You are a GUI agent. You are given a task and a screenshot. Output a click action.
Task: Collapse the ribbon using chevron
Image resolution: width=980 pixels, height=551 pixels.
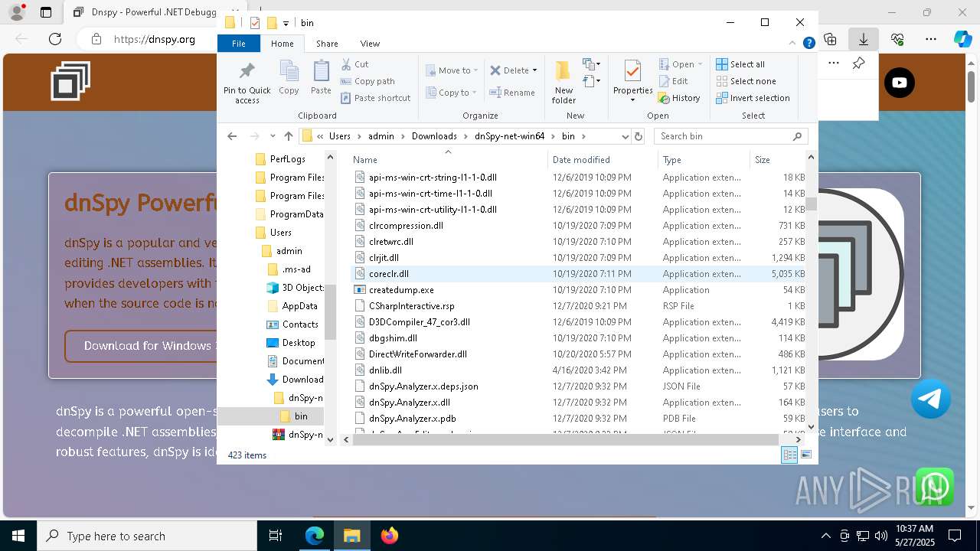click(x=794, y=44)
